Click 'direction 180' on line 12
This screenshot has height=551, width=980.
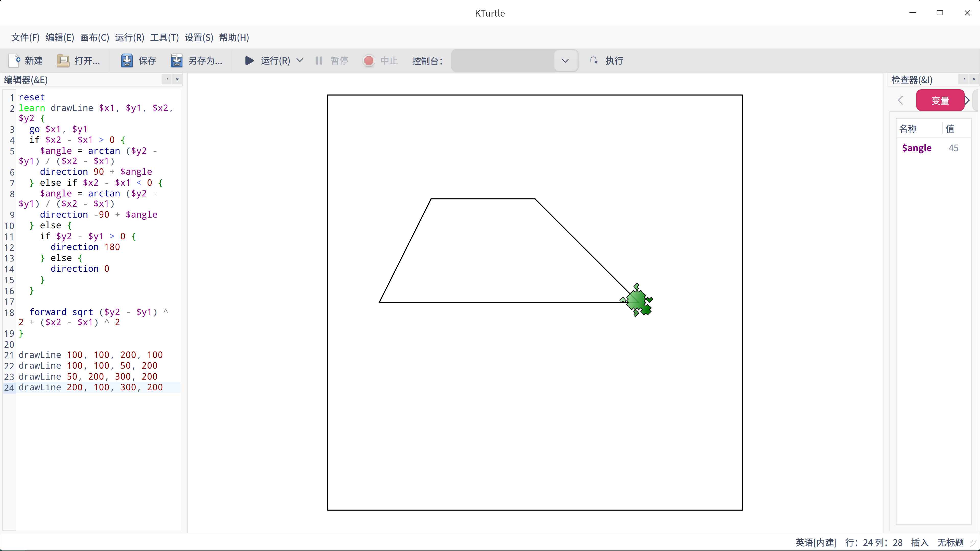coord(85,247)
